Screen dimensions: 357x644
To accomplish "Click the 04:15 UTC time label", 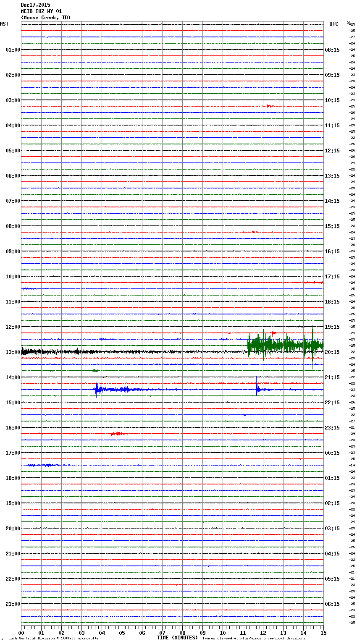I will (332, 554).
